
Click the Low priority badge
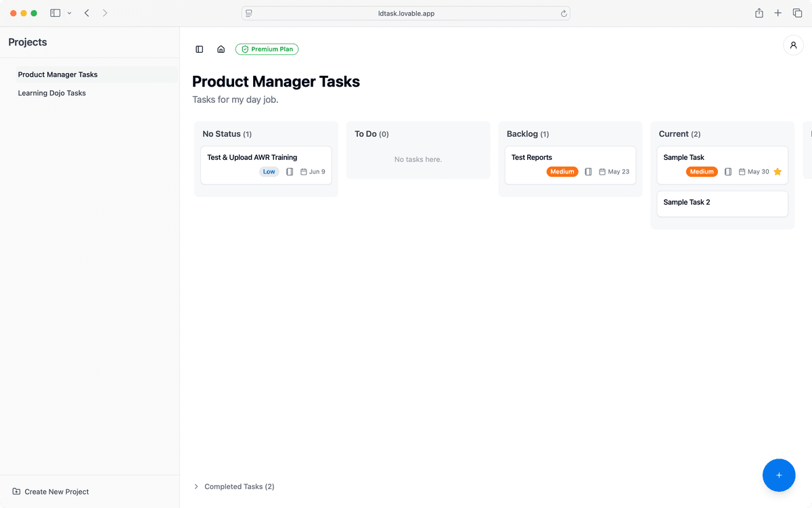point(269,172)
